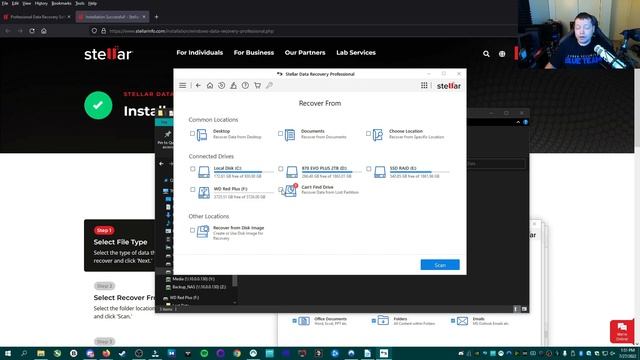Click the stellar logo on the website
The width and height of the screenshot is (640, 360).
(x=108, y=53)
